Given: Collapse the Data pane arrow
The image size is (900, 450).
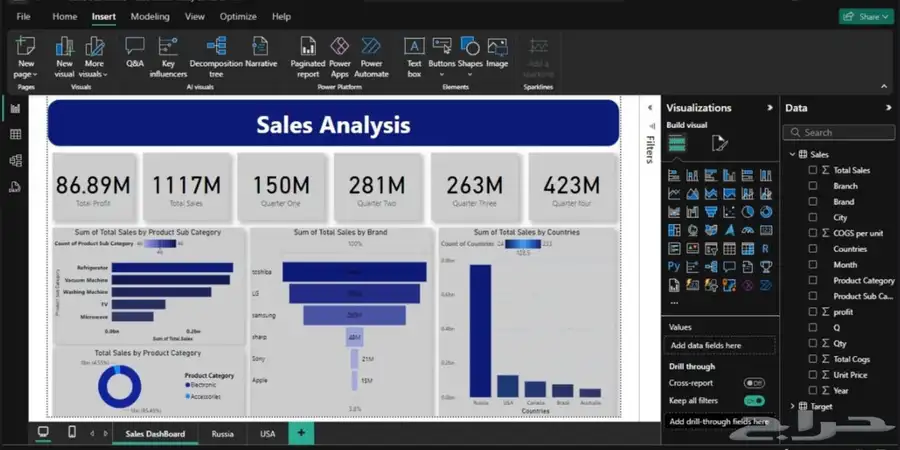Looking at the screenshot, I should pos(889,108).
